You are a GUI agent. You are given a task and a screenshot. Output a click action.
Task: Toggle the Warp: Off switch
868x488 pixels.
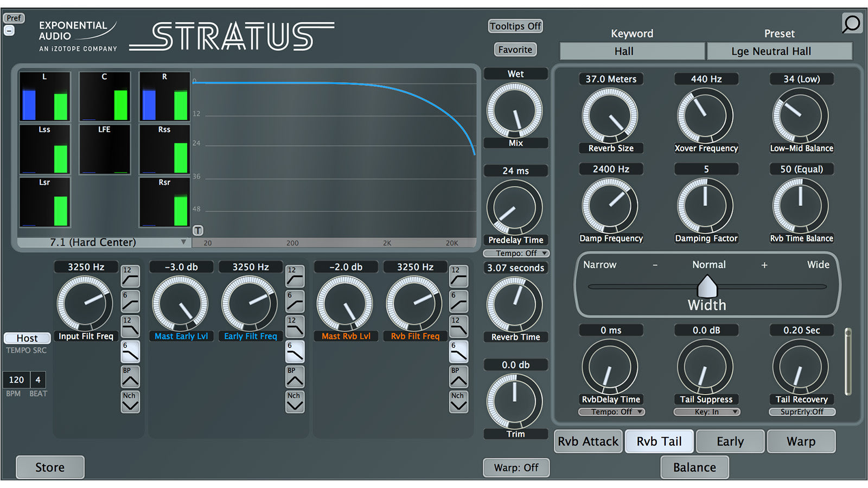tap(515, 467)
